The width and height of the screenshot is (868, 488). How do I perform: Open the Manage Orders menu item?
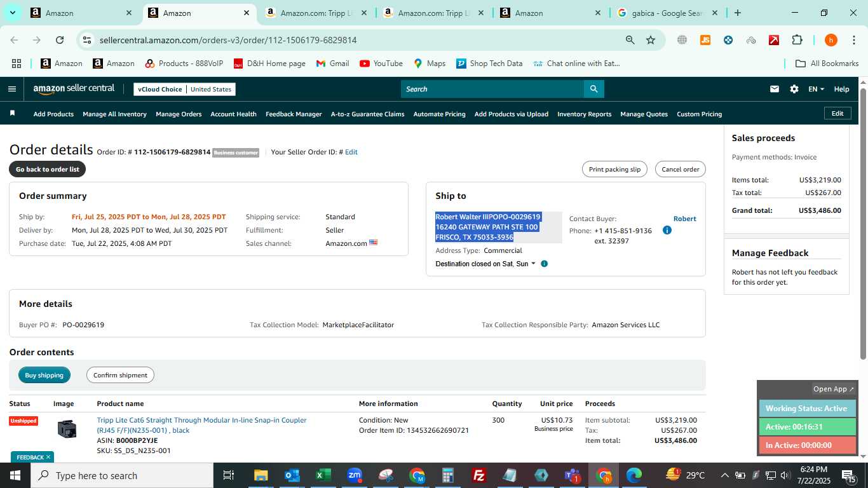pos(179,114)
